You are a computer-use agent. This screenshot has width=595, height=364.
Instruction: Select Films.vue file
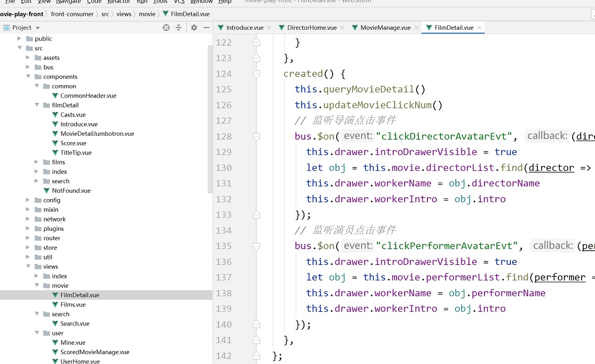pyautogui.click(x=73, y=305)
